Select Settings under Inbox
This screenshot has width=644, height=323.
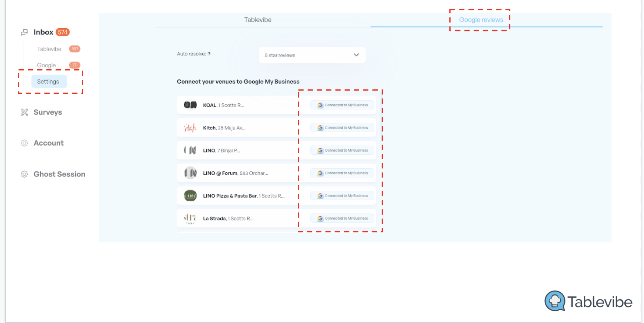49,82
